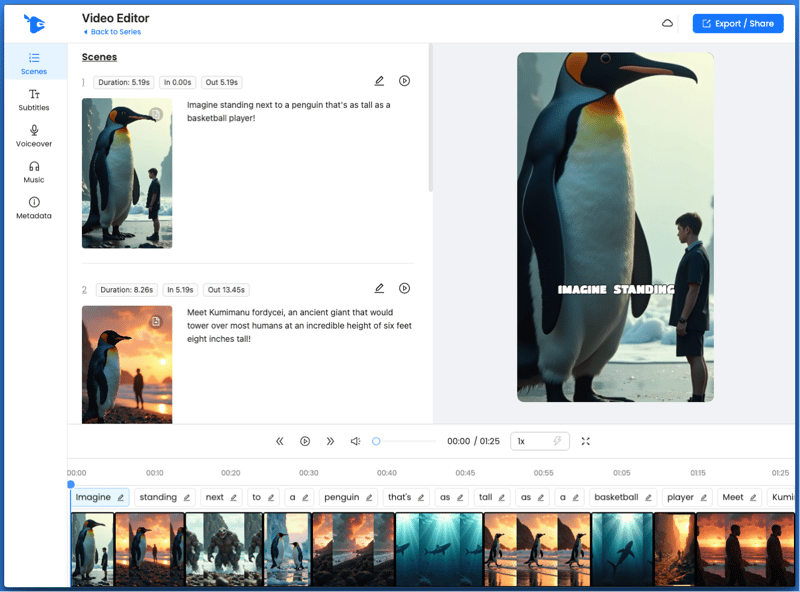The height and width of the screenshot is (592, 800).
Task: Edit scene 1 with the pencil icon
Action: pyautogui.click(x=378, y=81)
